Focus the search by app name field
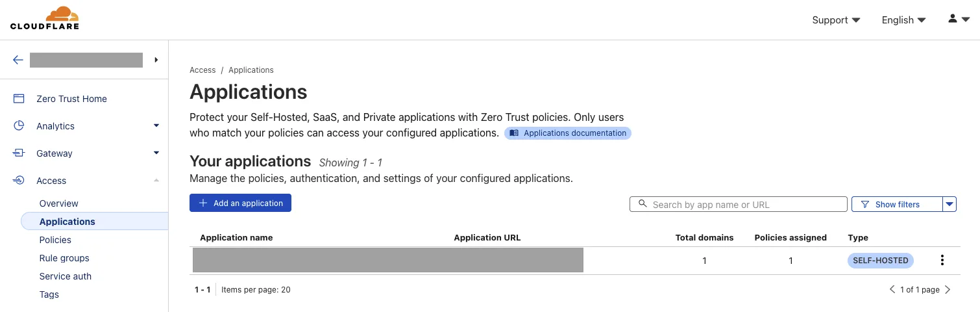Viewport: 980px width, 312px height. [x=739, y=204]
